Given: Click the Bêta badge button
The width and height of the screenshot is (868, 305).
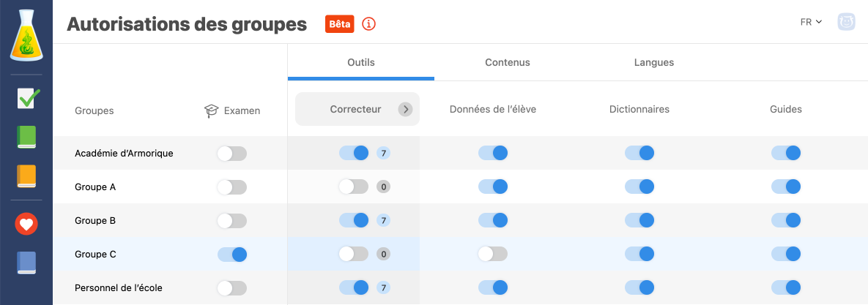Looking at the screenshot, I should tap(340, 24).
